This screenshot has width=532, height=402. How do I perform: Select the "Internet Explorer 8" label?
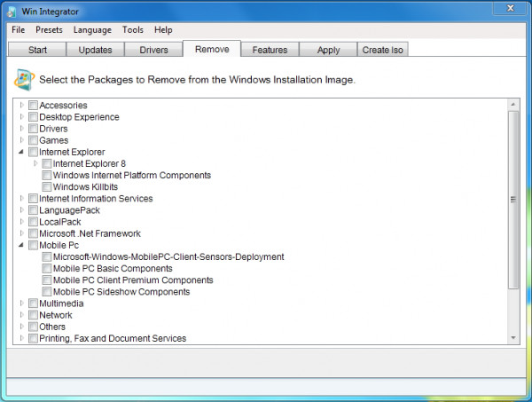pyautogui.click(x=90, y=163)
